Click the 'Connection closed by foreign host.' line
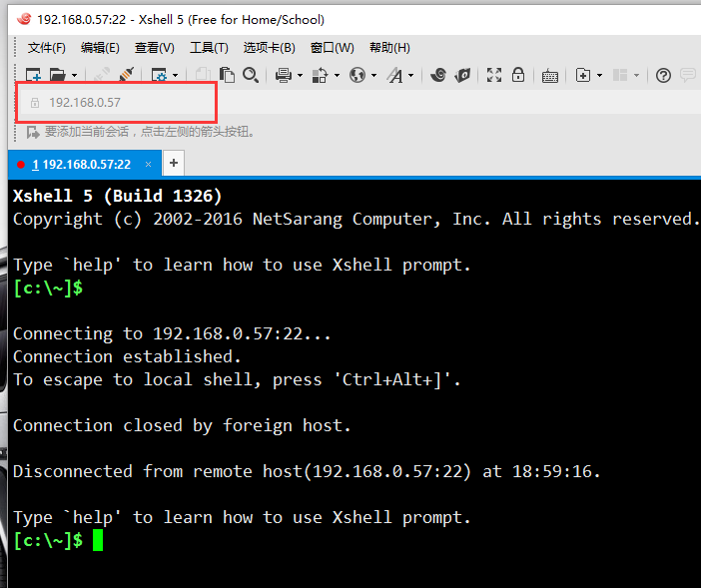 tap(182, 426)
